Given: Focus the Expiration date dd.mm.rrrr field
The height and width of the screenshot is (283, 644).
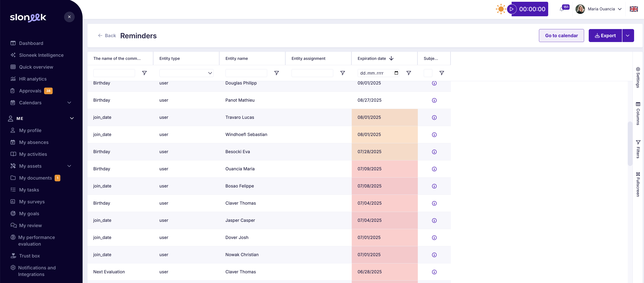Looking at the screenshot, I should coord(378,73).
